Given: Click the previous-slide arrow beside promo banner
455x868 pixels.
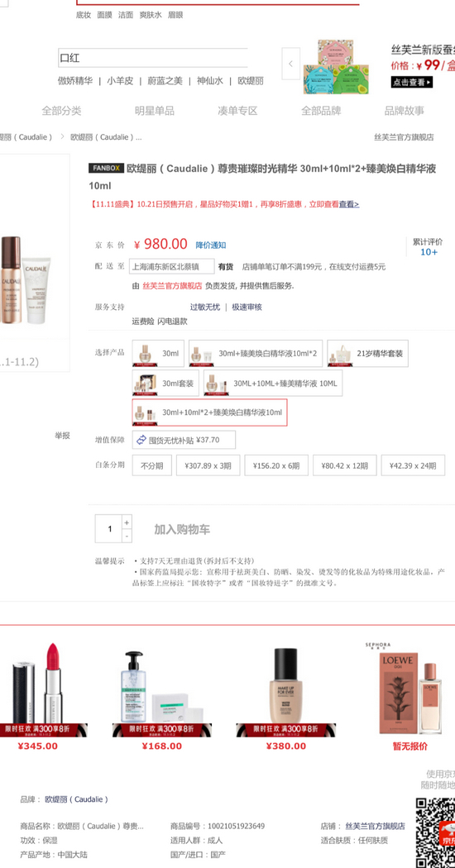Looking at the screenshot, I should click(291, 64).
